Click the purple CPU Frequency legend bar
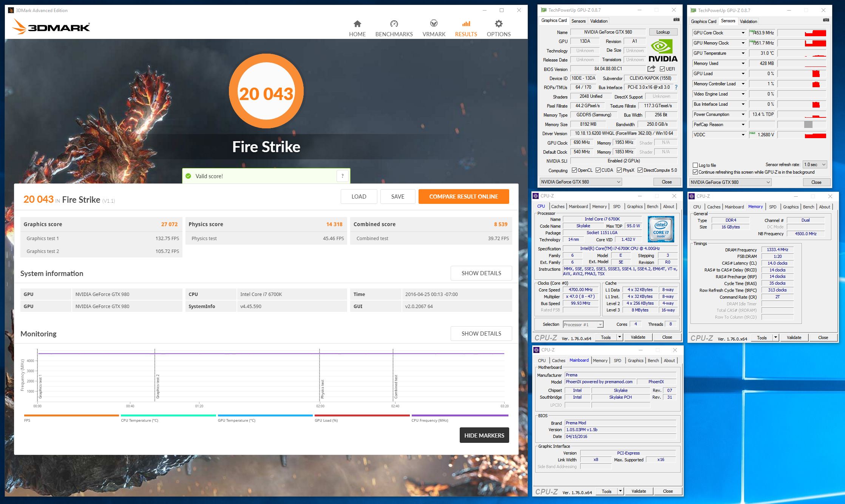The image size is (845, 504). tap(460, 415)
